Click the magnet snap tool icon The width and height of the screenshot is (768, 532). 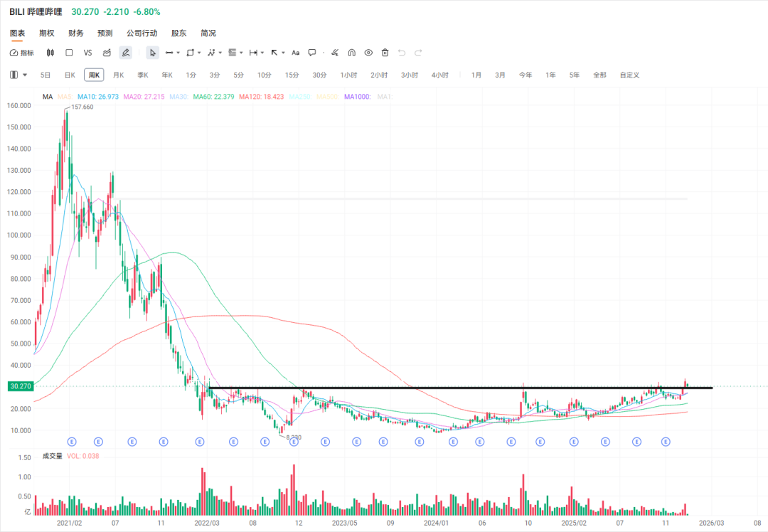(x=352, y=53)
